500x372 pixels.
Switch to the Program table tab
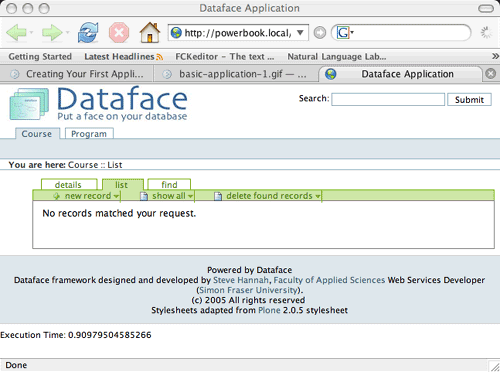[89, 134]
